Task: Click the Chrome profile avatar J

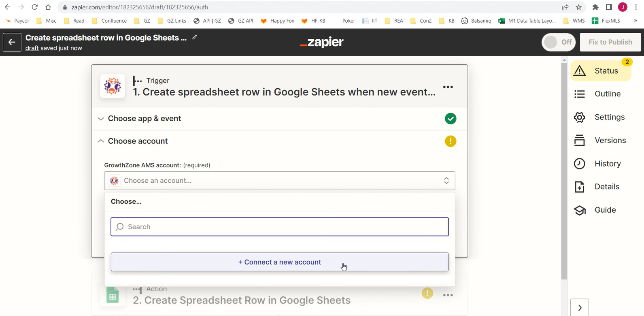Action: (x=623, y=7)
